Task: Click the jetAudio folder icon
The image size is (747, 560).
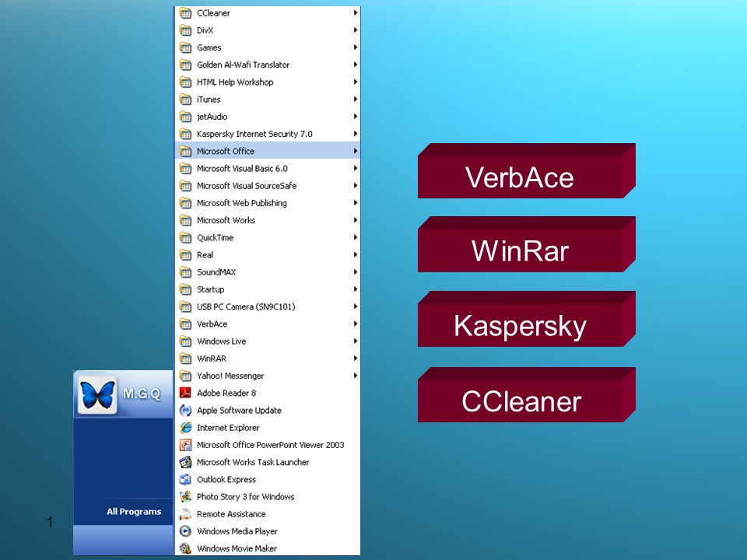Action: 185,116
